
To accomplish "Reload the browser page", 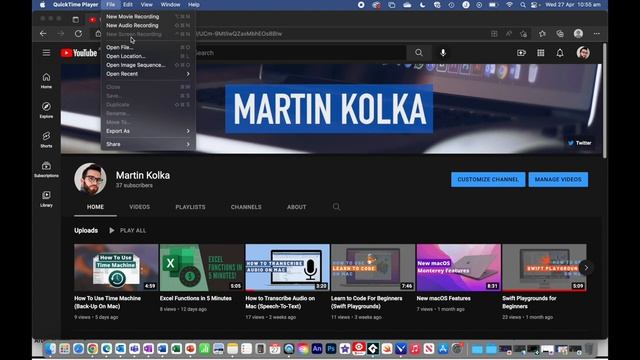I will pyautogui.click(x=78, y=33).
